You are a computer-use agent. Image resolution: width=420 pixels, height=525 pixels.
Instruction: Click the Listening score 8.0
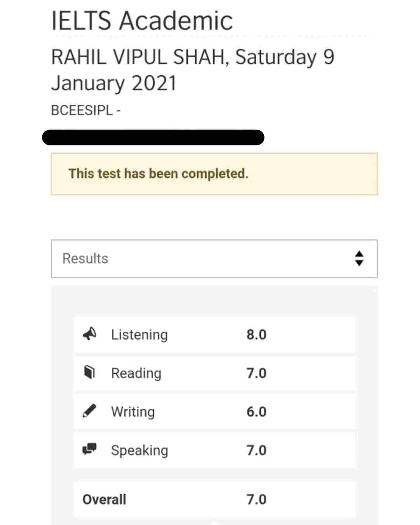256,334
